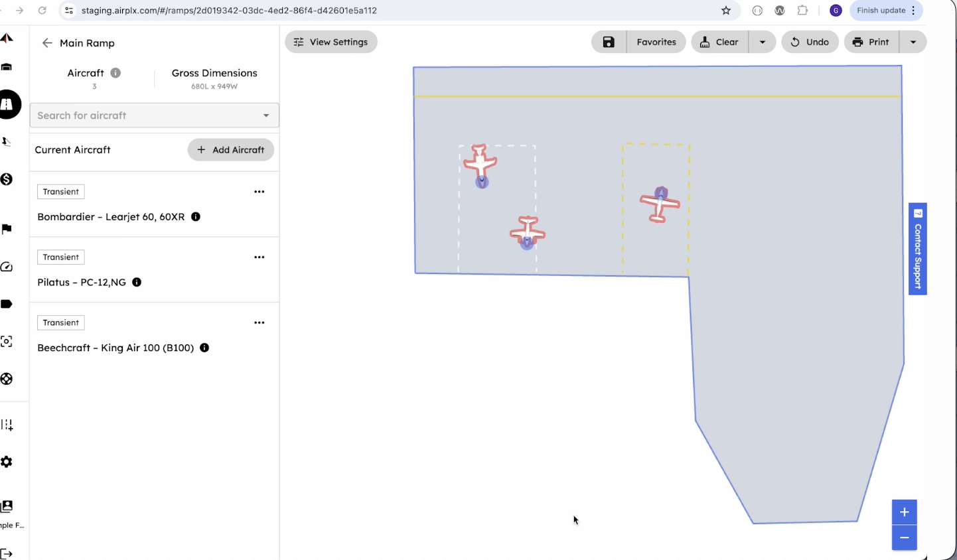Show info for Pilatus PC-12,NG
This screenshot has height=560, width=957.
tap(137, 282)
